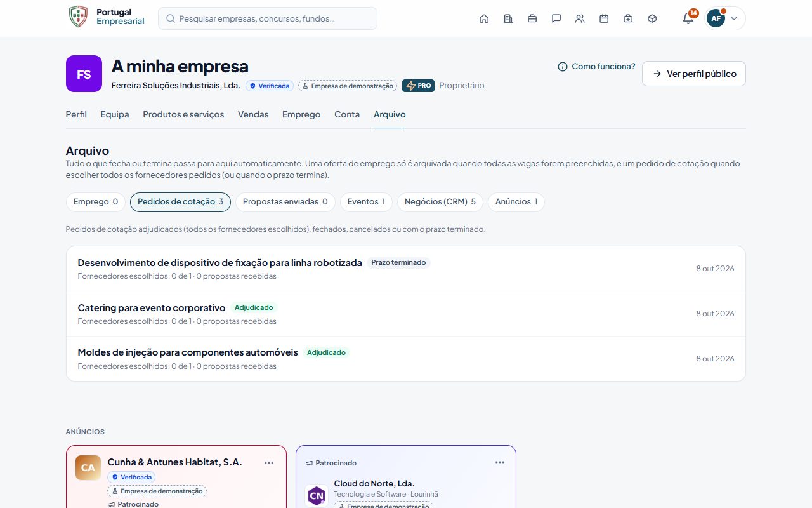This screenshot has height=508, width=812.
Task: Open the Vendas tab
Action: coord(253,114)
